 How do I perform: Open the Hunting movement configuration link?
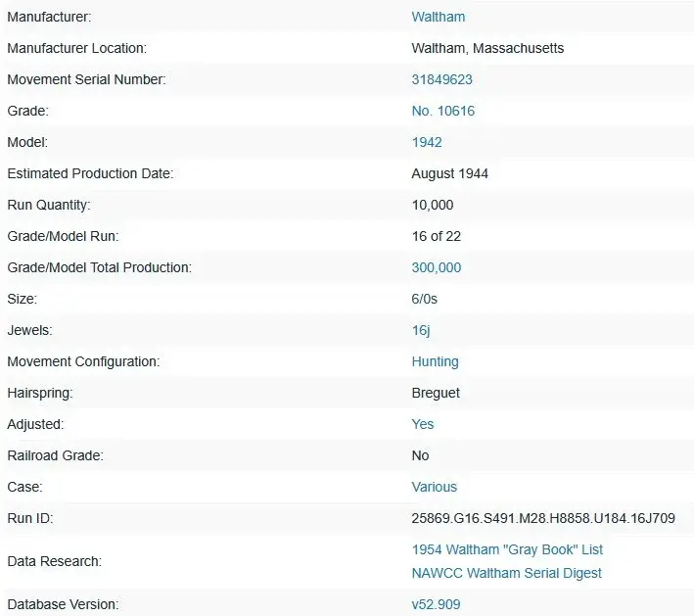[435, 361]
